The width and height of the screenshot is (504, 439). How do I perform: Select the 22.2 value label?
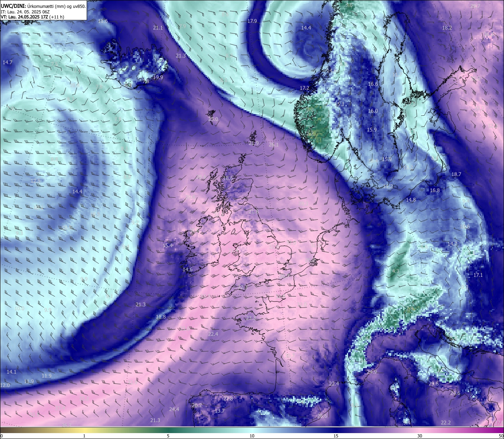(x=446, y=422)
